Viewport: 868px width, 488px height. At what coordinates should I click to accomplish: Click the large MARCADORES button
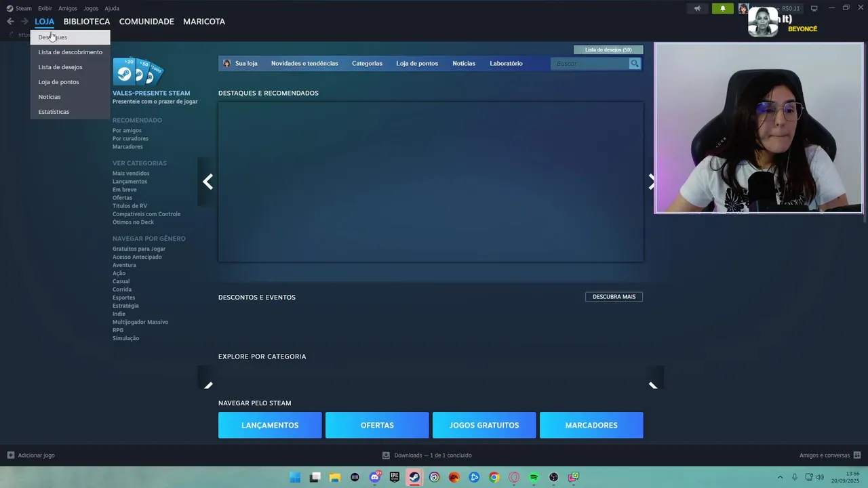click(x=591, y=425)
